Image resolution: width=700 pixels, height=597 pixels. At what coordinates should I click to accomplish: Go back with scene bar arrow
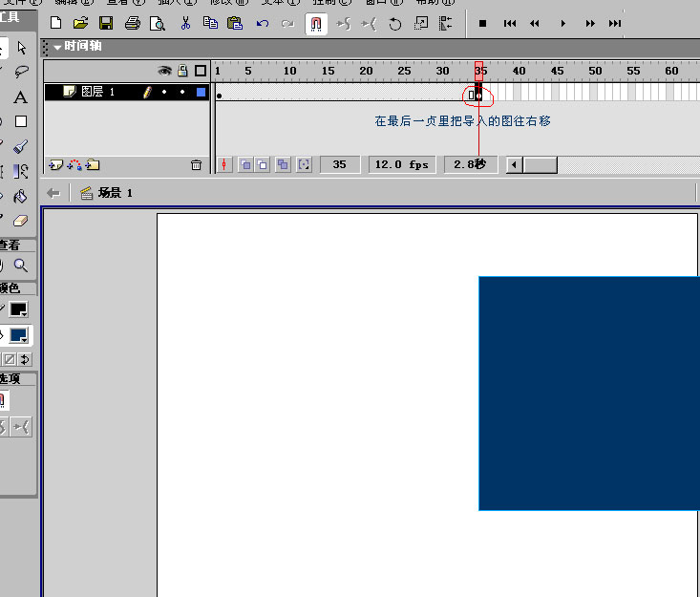point(53,193)
